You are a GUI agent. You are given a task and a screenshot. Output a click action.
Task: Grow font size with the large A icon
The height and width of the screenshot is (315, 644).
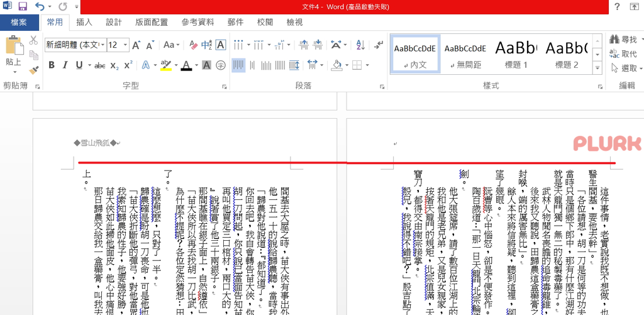point(136,45)
